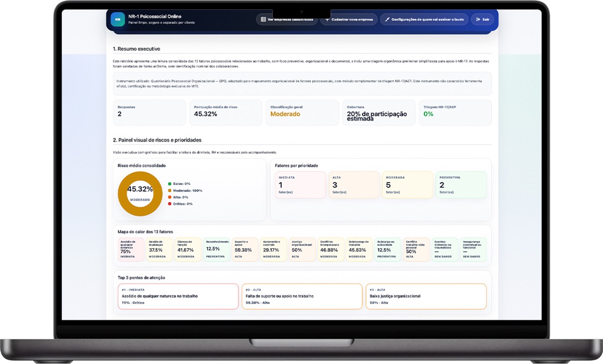Click the Subcarga ou ociosidade 12.5% tile
Image resolution: width=603 pixels, height=364 pixels.
click(x=388, y=250)
